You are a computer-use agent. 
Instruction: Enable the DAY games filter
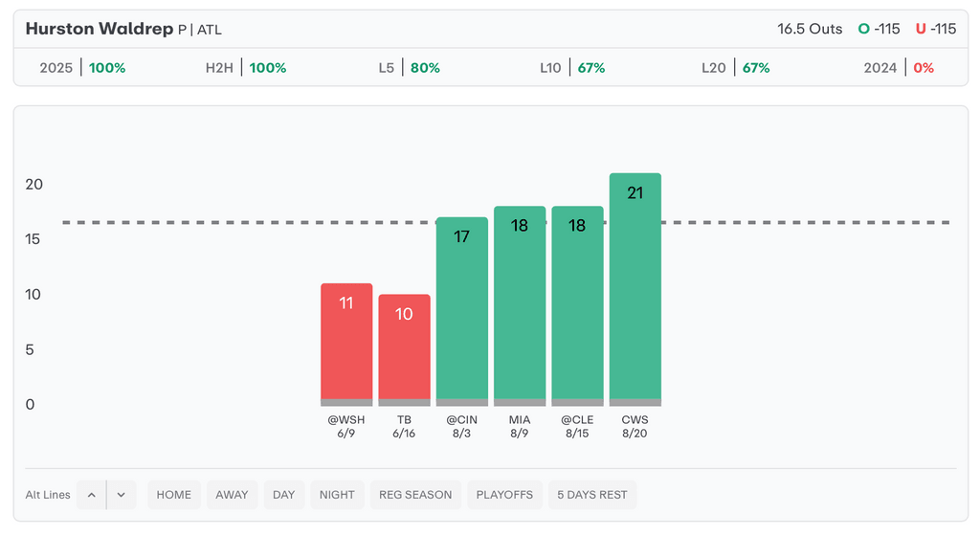pos(283,495)
